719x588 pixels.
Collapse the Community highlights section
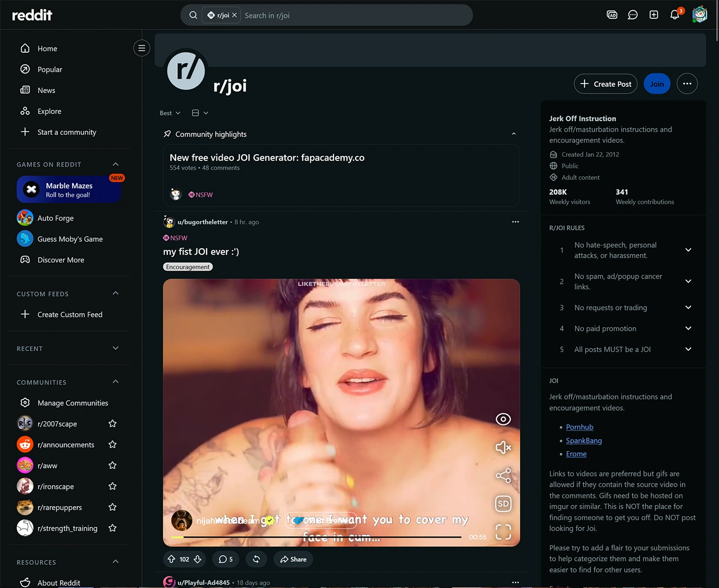pos(513,134)
